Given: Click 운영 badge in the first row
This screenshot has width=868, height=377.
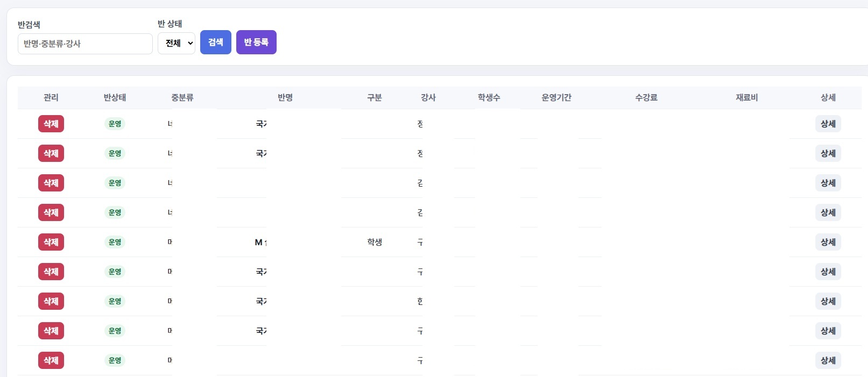Looking at the screenshot, I should pos(115,124).
